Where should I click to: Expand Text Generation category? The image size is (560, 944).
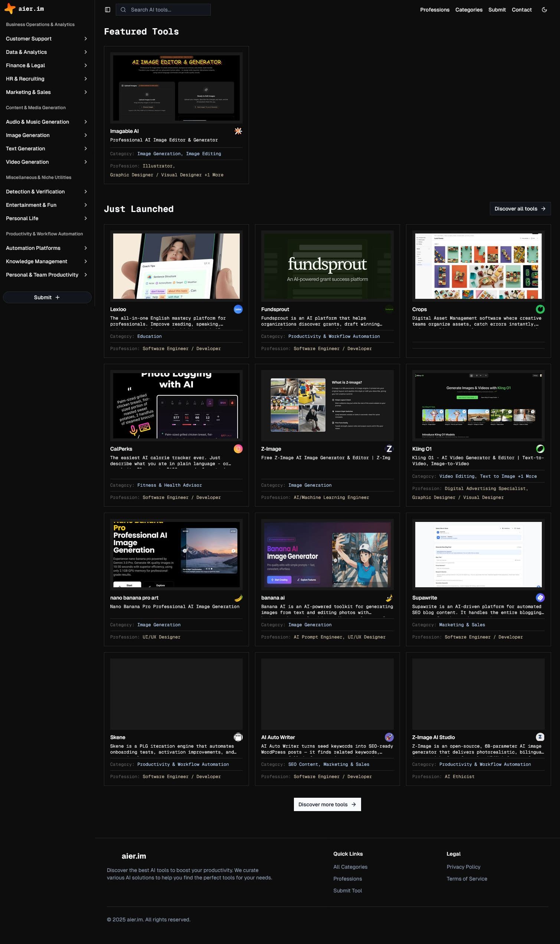47,149
